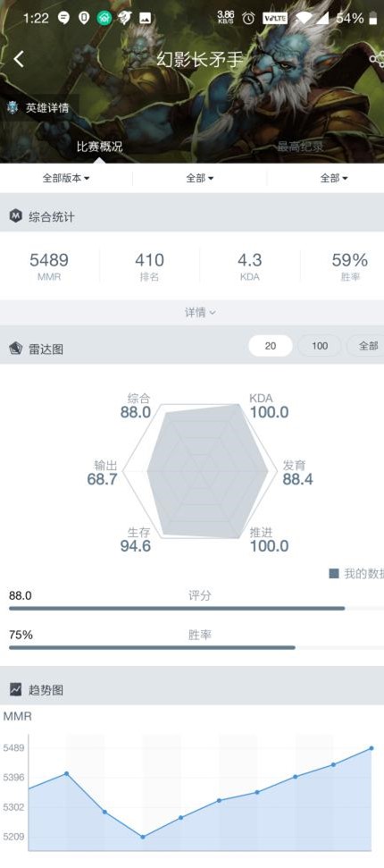This screenshot has height=868, width=384.
Task: Tap the gallery image notification icon
Action: point(145,18)
